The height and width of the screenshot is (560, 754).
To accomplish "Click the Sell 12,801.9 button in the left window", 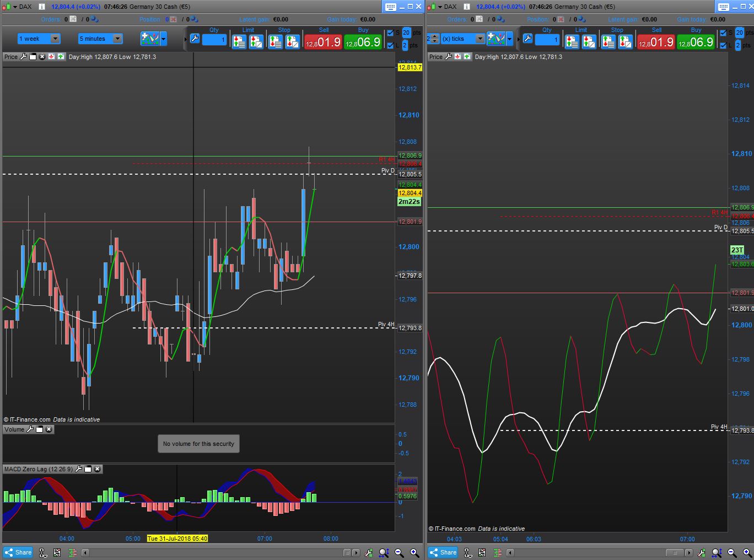I will [x=323, y=42].
